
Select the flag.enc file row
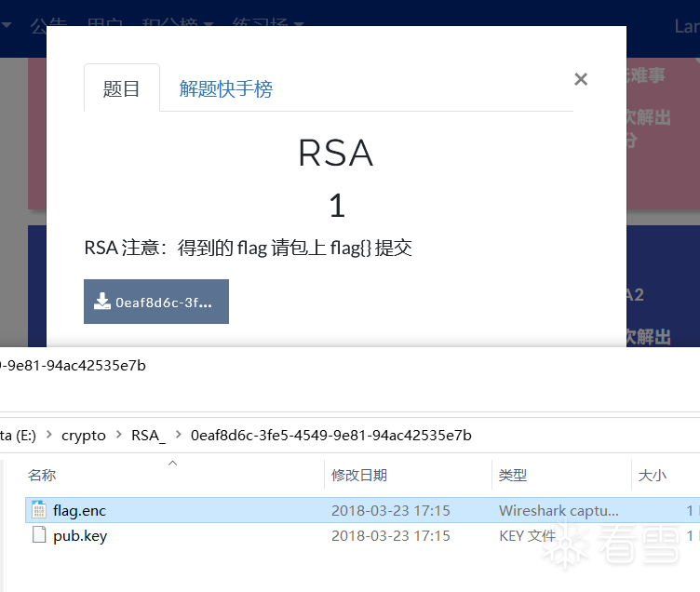(x=362, y=510)
